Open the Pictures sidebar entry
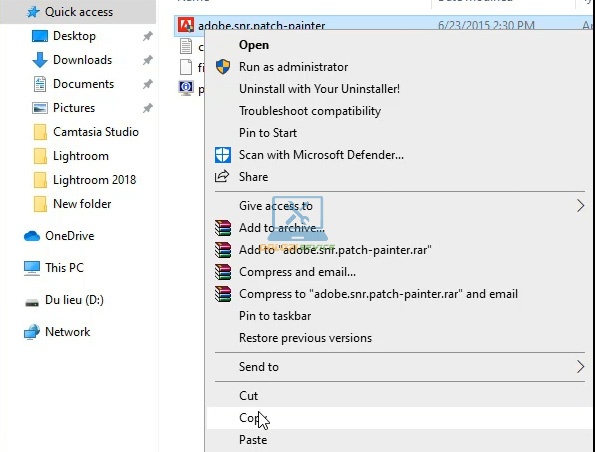 [74, 108]
